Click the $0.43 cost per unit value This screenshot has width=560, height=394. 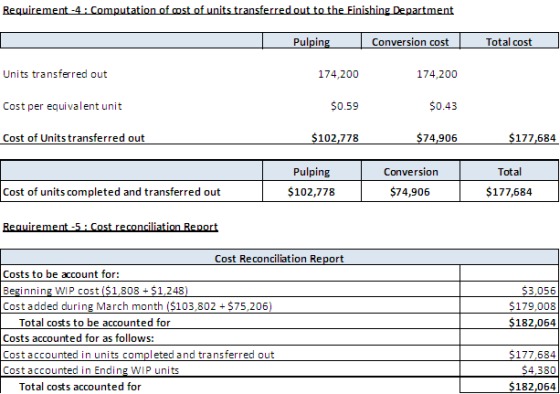click(443, 106)
